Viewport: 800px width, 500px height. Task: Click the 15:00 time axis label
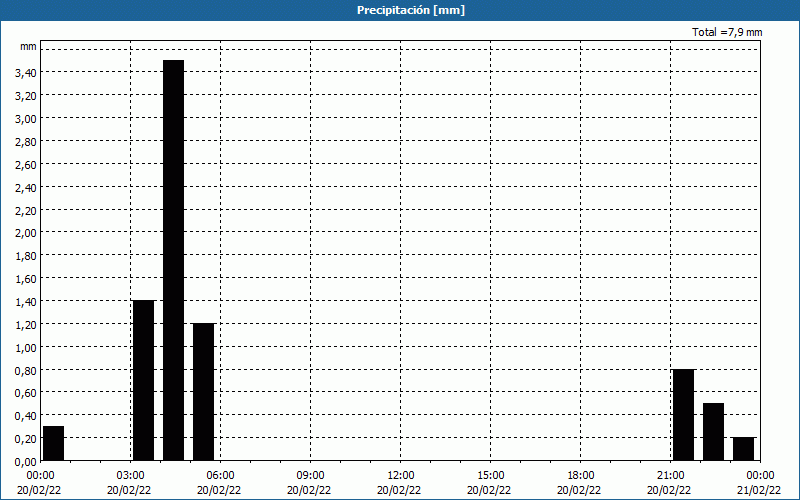pyautogui.click(x=490, y=476)
